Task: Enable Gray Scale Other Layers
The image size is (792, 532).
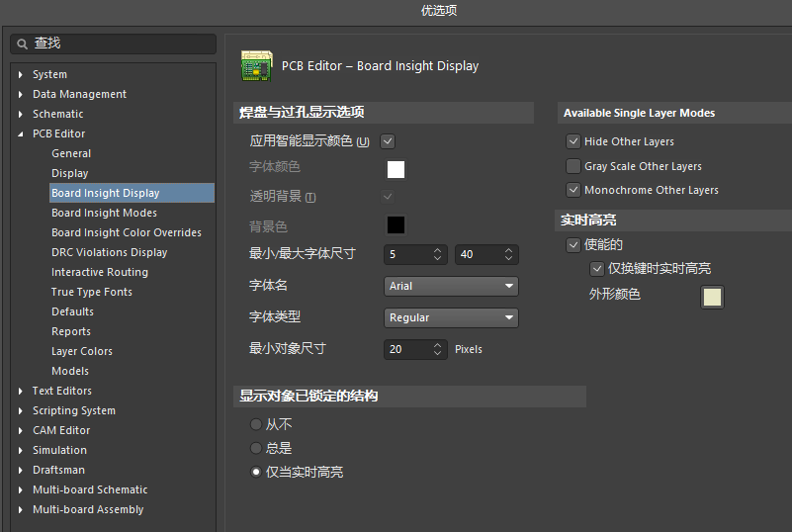Action: [x=573, y=166]
